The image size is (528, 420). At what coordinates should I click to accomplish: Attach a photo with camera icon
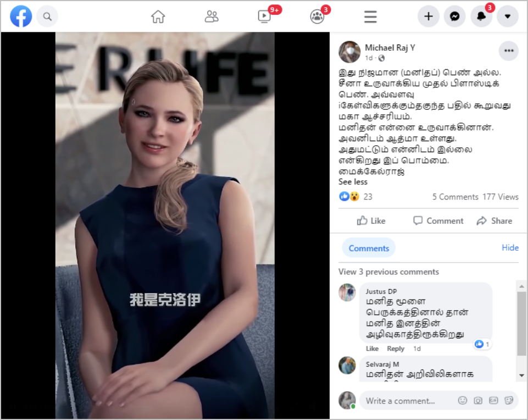(x=478, y=400)
